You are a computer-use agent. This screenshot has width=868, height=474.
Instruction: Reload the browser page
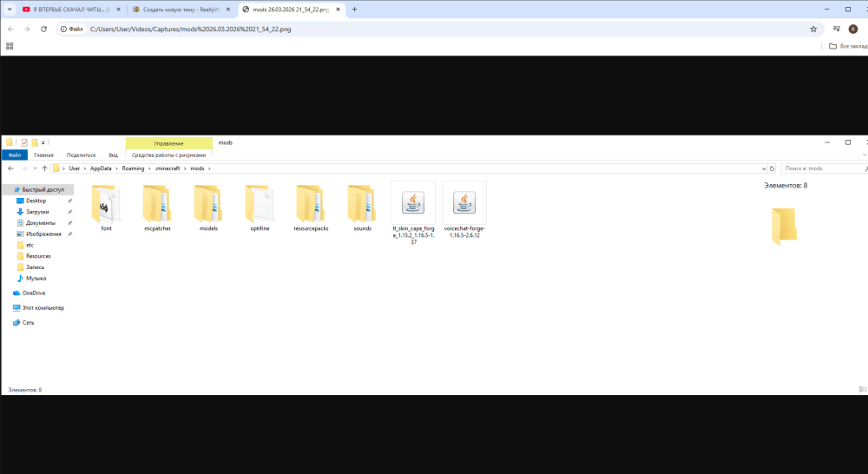point(43,29)
